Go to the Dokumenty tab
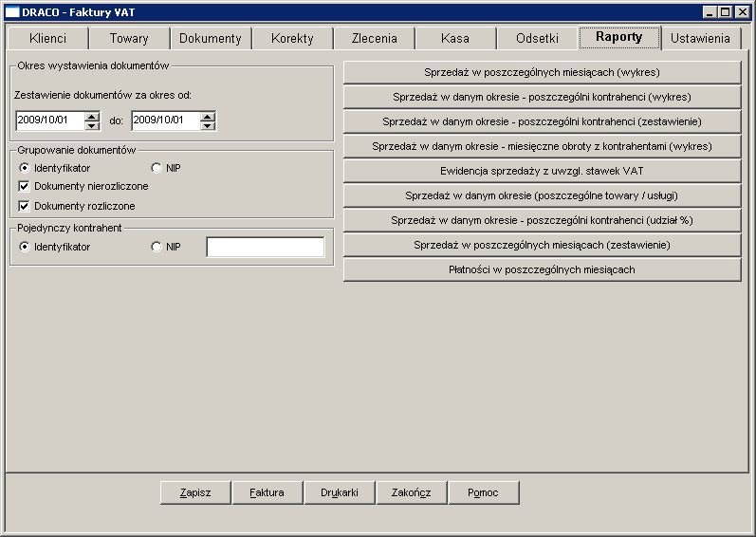 (x=211, y=39)
